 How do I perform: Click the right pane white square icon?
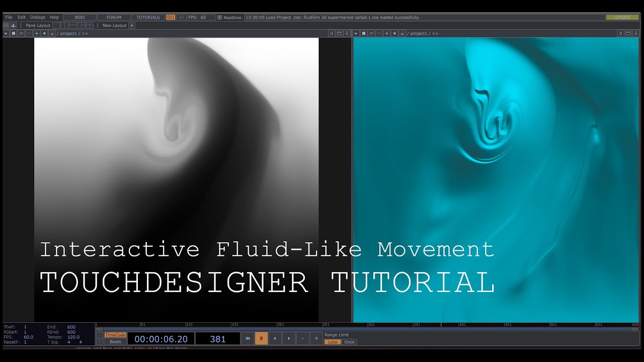(364, 33)
